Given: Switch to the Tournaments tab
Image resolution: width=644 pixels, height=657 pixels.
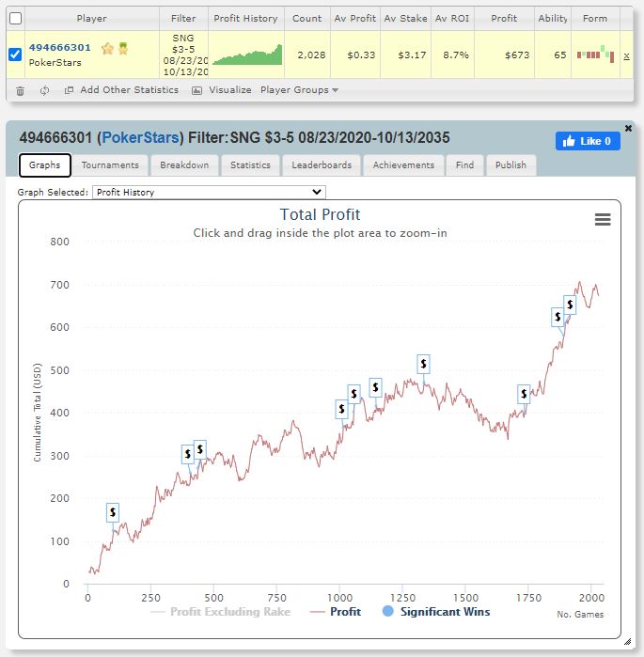Looking at the screenshot, I should pos(110,165).
